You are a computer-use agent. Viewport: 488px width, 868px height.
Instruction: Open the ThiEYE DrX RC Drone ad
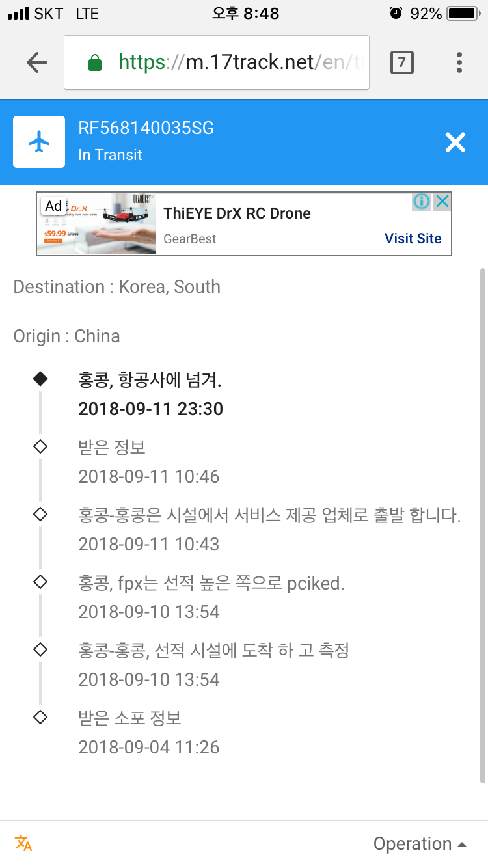point(237,213)
